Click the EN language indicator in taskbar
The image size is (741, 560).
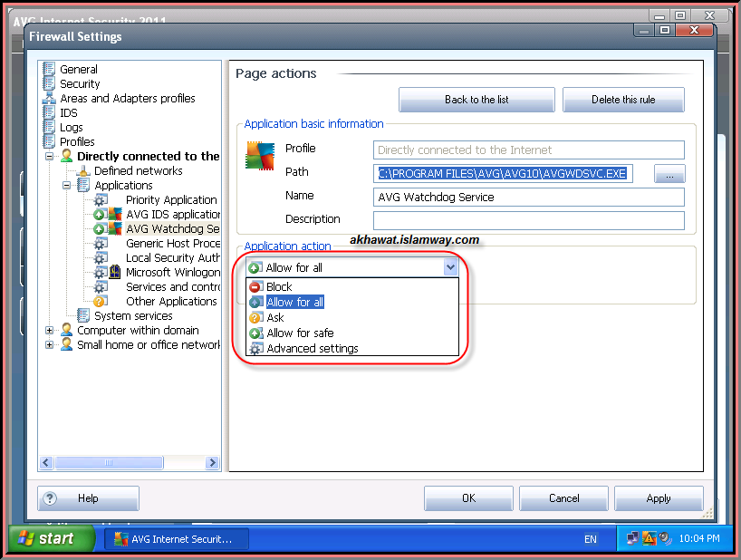pyautogui.click(x=591, y=539)
